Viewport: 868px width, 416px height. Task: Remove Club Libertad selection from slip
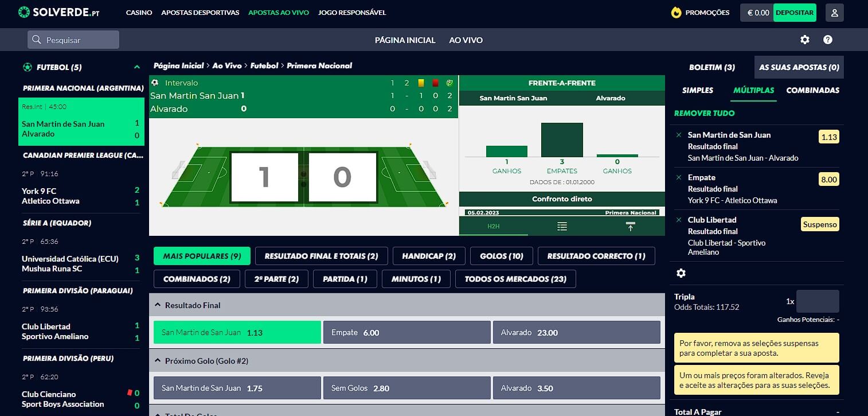pyautogui.click(x=679, y=220)
